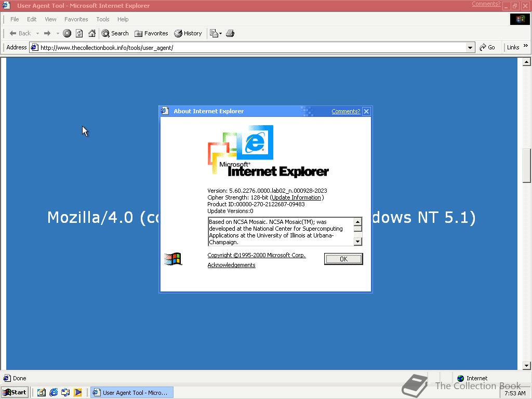Click the page vertical scrollbar thumb

[527, 166]
